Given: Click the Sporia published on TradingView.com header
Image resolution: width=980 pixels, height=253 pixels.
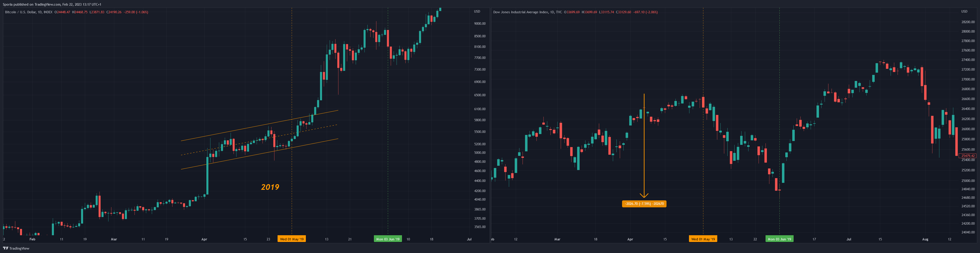Looking at the screenshot, I should pyautogui.click(x=52, y=4).
